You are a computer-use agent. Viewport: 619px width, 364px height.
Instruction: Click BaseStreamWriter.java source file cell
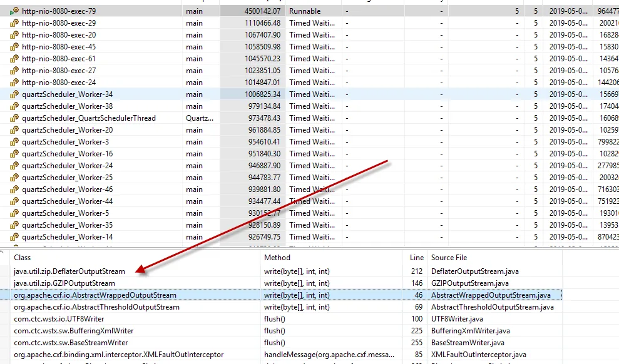[x=468, y=342]
